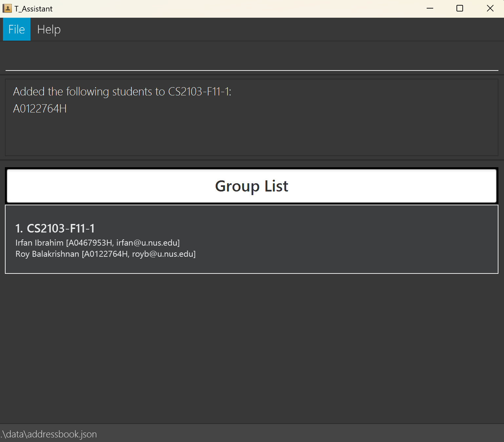Image resolution: width=504 pixels, height=442 pixels.
Task: Open the File menu
Action: (17, 30)
